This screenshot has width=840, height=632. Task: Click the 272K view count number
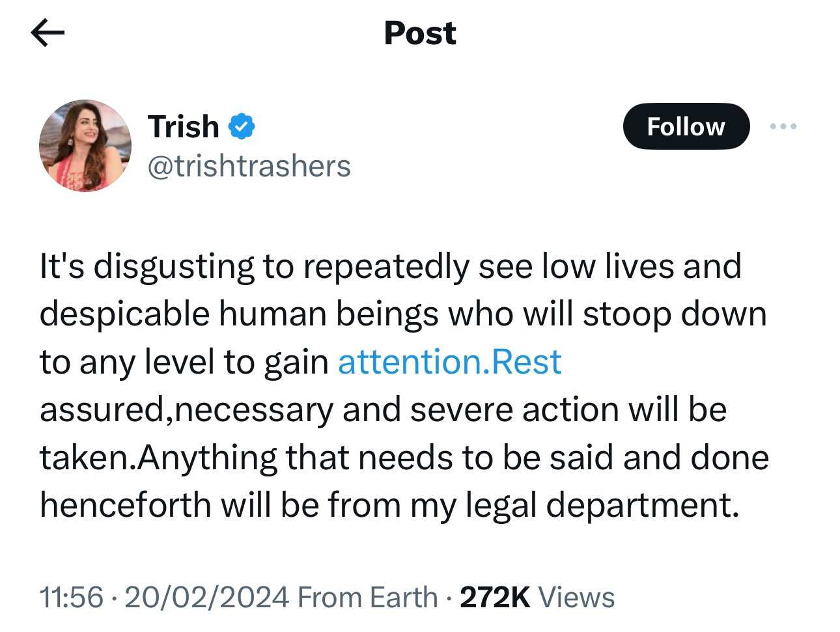pos(495,597)
